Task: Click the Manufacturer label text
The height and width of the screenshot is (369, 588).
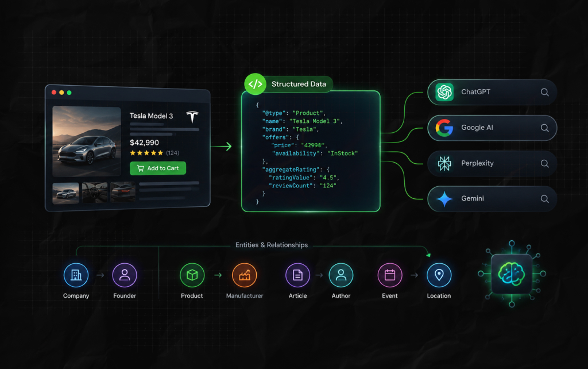Action: point(245,296)
